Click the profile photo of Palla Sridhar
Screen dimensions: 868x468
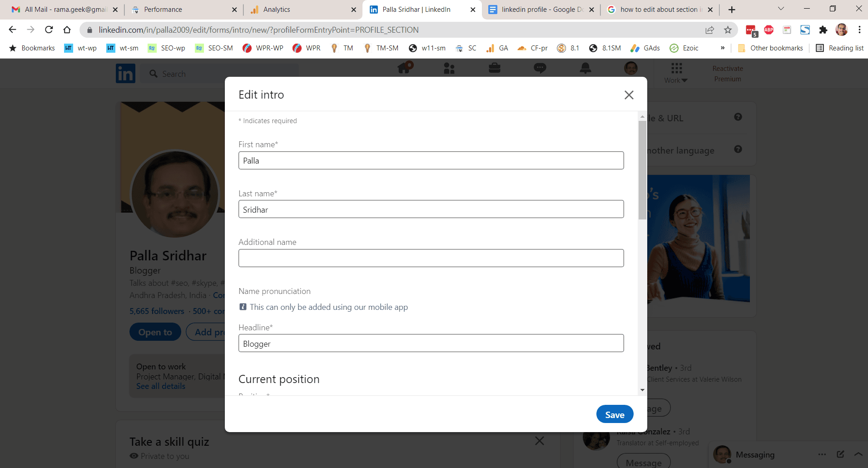[x=175, y=194]
